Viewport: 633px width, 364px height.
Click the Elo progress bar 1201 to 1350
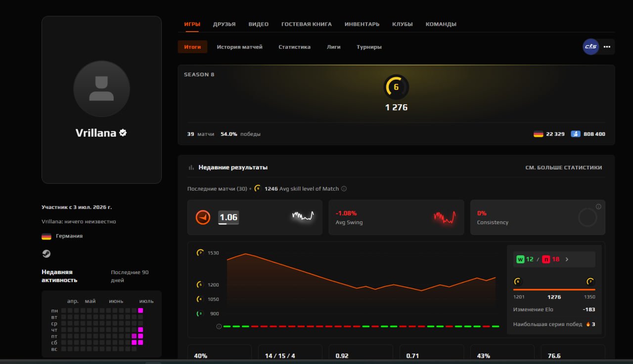(x=554, y=289)
